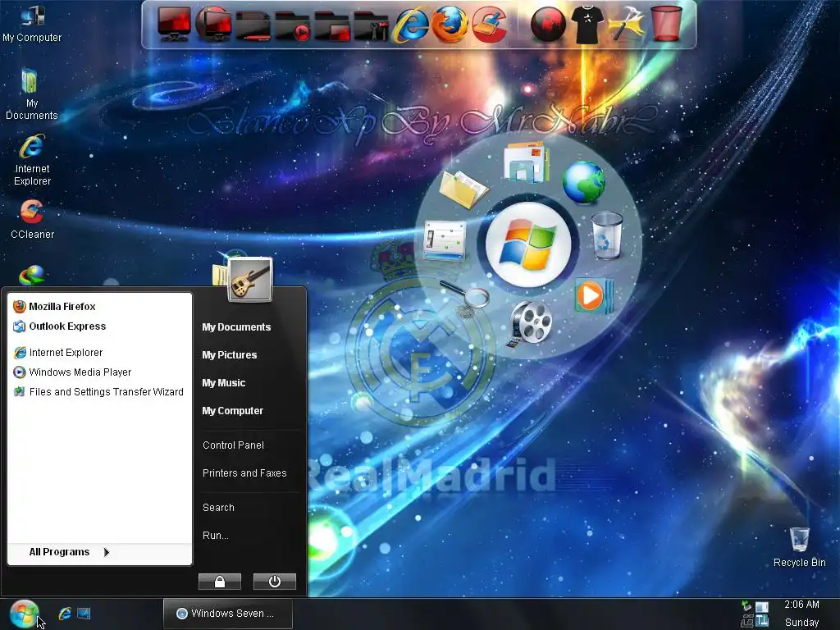This screenshot has height=630, width=840.
Task: Switch to the Windows Seven taskbar window
Action: pos(228,614)
